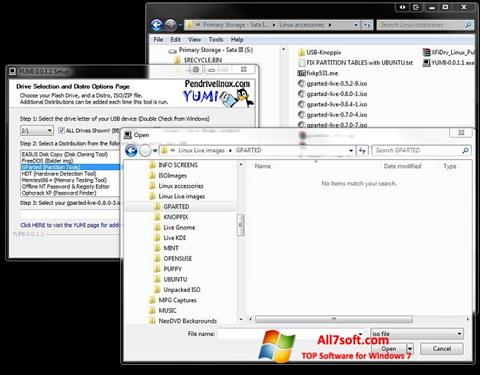Expand the Explorer address bar history dropdown
The width and height of the screenshot is (480, 375).
tap(355, 25)
